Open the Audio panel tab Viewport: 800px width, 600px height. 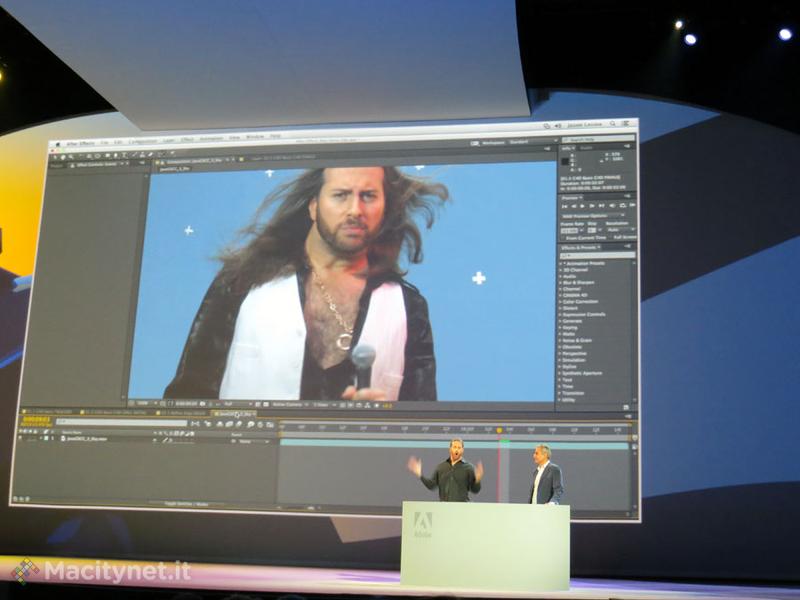(x=587, y=148)
